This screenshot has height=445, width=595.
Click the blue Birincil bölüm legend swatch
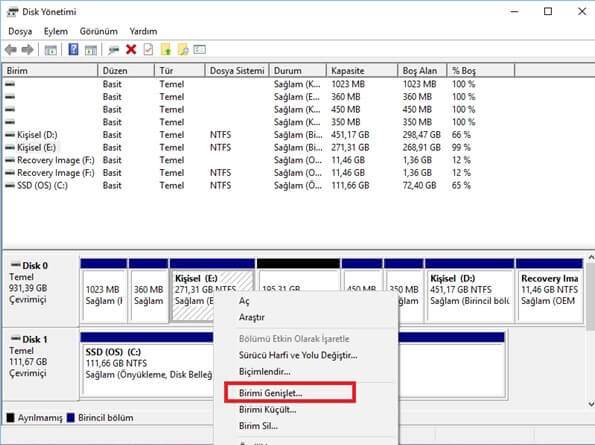(71, 418)
